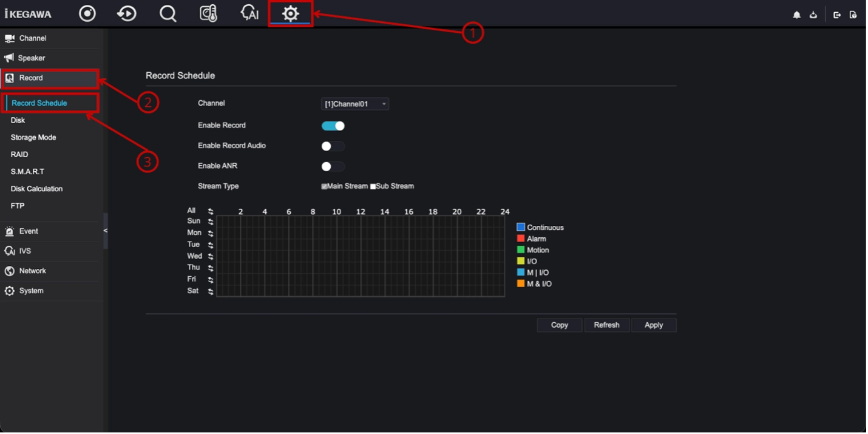Check the Sub Stream checkbox
This screenshot has height=434, width=868.
pos(373,186)
